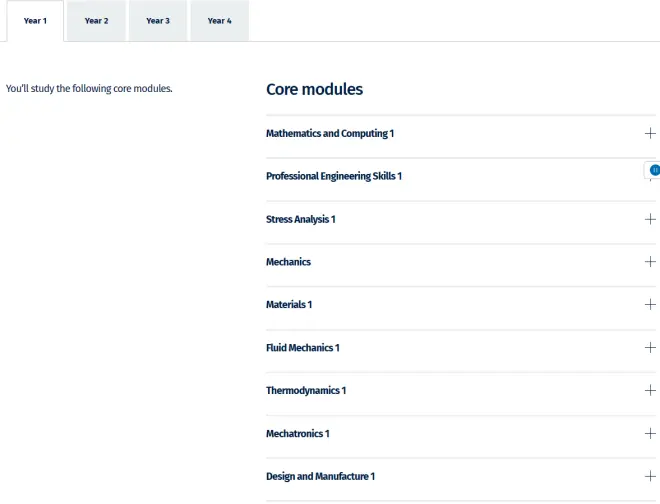Screen dimensions: 660x504
Task: Select the Year 4 tab
Action: coord(219,21)
